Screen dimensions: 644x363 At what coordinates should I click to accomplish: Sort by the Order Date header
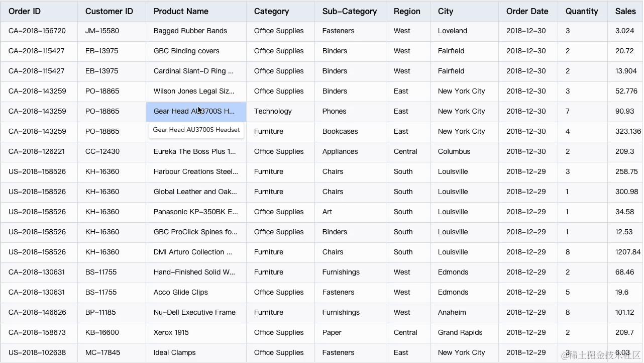(x=527, y=11)
